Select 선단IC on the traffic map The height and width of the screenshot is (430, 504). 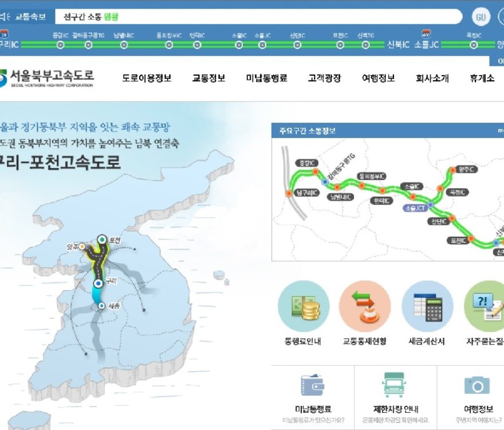tap(439, 221)
